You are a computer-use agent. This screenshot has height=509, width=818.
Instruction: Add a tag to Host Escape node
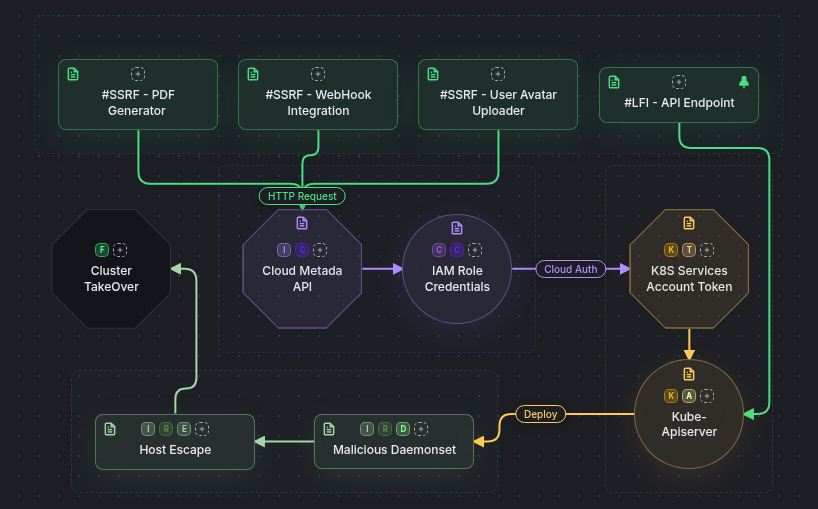[202, 429]
